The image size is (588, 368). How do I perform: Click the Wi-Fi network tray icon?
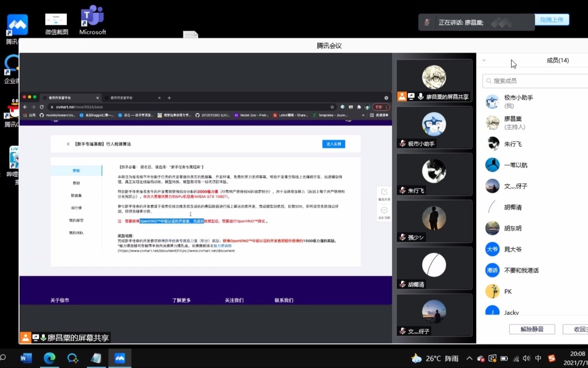(516, 358)
